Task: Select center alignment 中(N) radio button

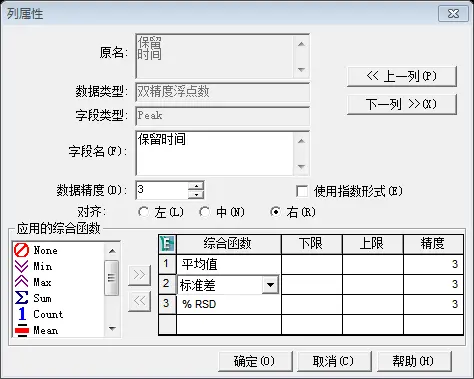Action: coord(204,212)
